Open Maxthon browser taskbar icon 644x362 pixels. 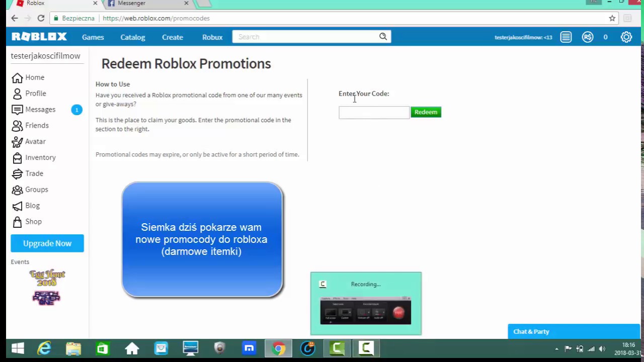[x=249, y=348]
